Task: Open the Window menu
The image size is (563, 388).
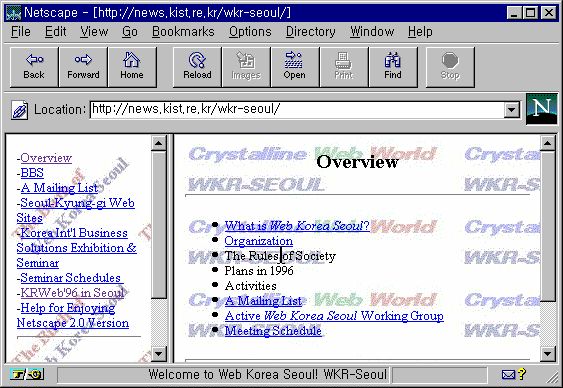Action: (372, 32)
